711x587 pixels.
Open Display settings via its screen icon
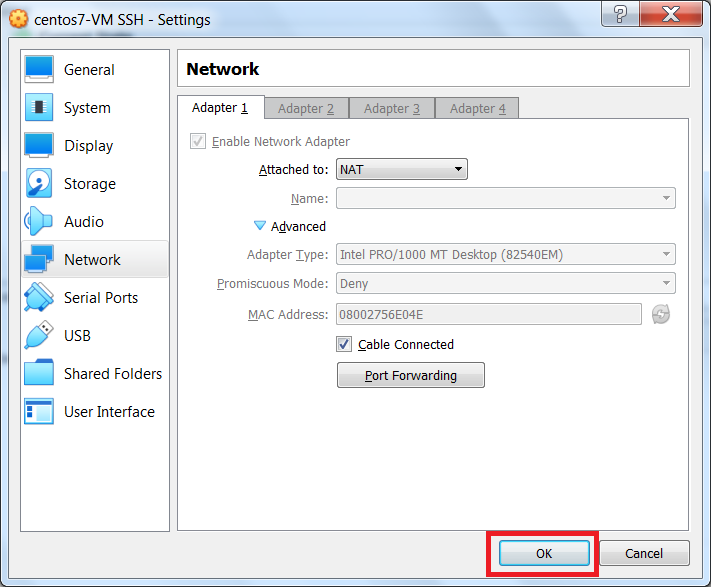[x=39, y=145]
